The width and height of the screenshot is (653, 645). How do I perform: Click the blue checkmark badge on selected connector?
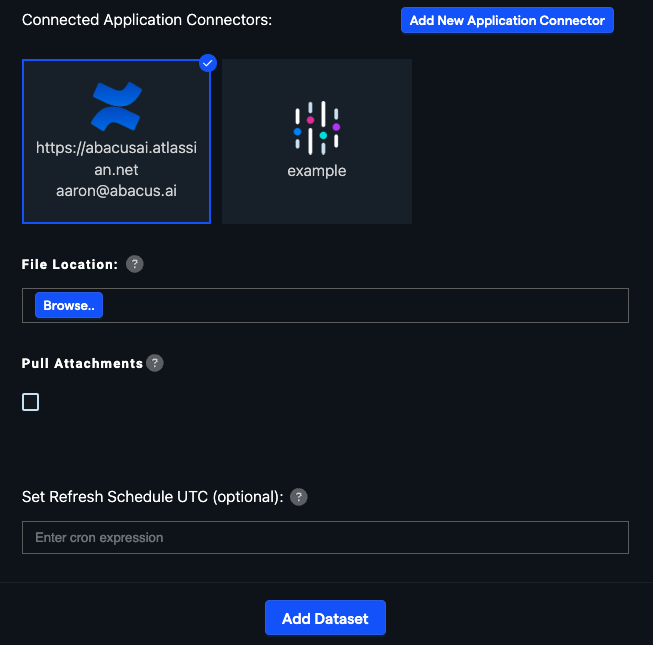[208, 63]
